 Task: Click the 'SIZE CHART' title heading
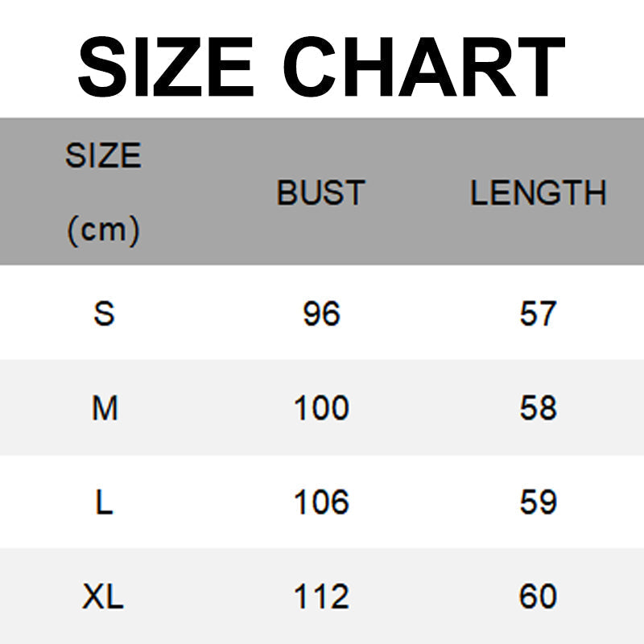321,66
